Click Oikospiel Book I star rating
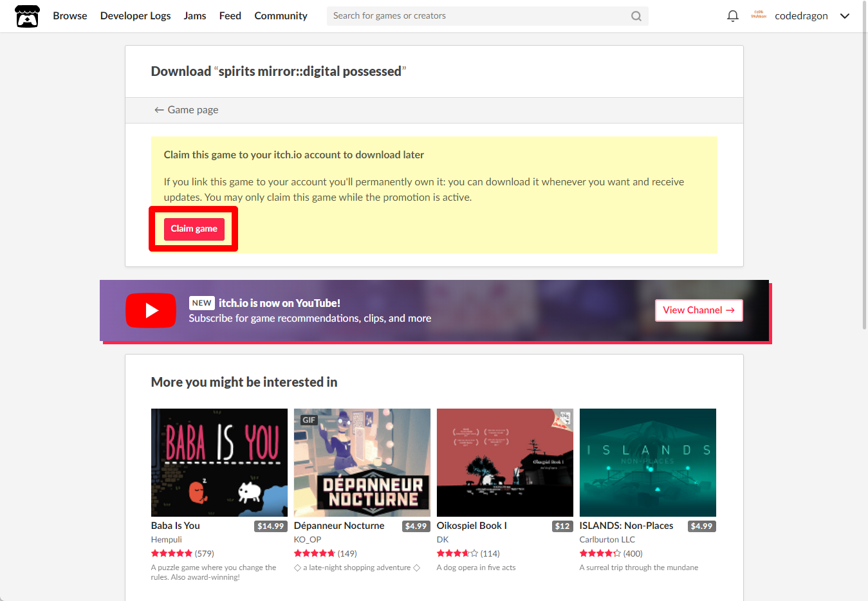The height and width of the screenshot is (601, 868). [457, 553]
